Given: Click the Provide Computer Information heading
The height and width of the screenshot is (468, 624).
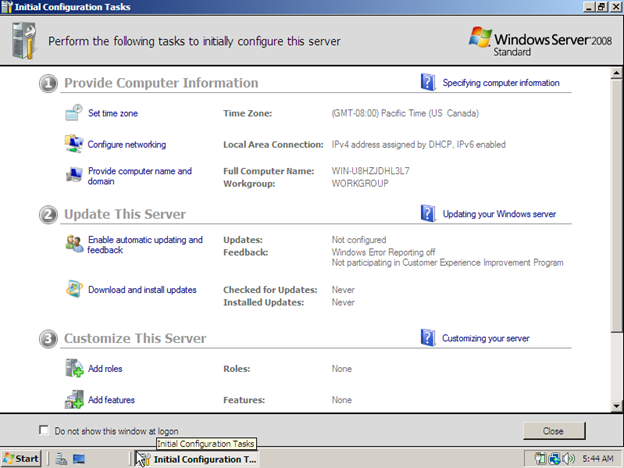Looking at the screenshot, I should (x=161, y=83).
